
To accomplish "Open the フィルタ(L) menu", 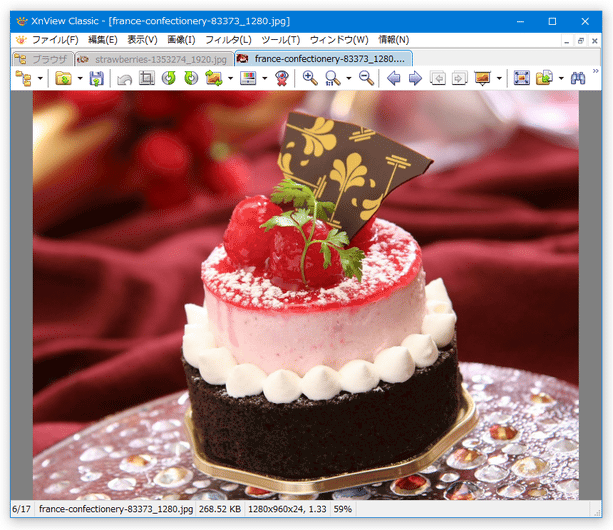I will 228,40.
